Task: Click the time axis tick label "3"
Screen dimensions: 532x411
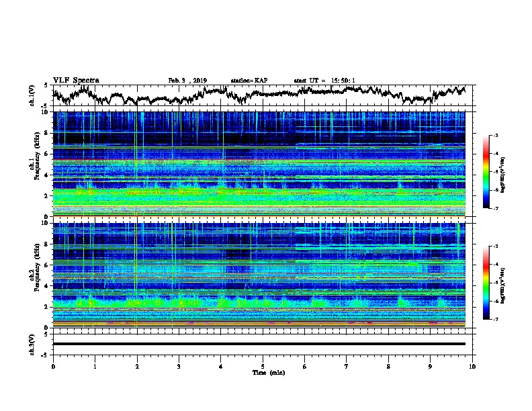Action: tap(179, 367)
